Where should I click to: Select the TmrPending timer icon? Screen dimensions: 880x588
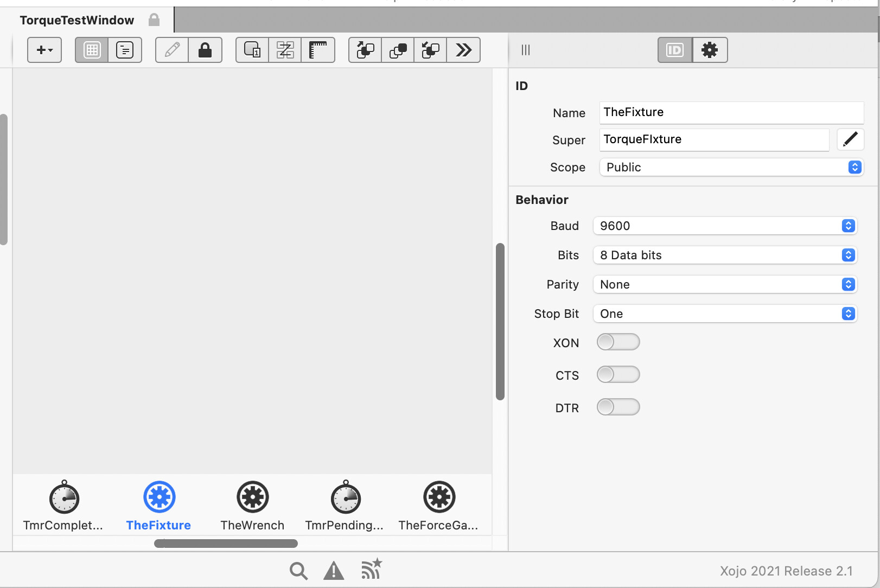coord(346,497)
